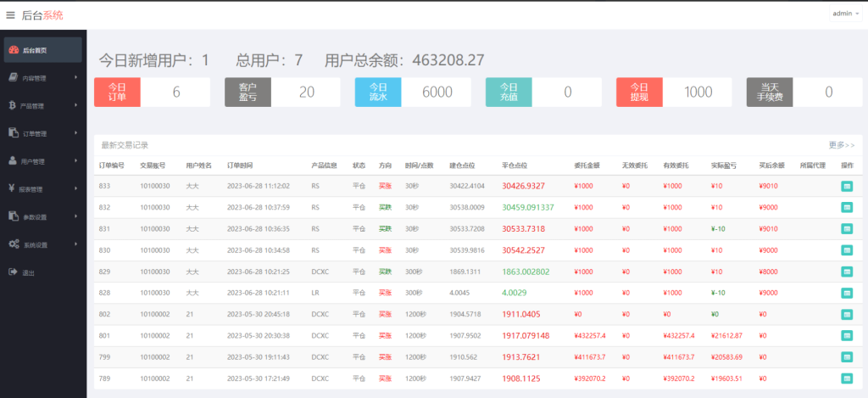
Task: Click the book icon for 内容管理
Action: [x=13, y=77]
